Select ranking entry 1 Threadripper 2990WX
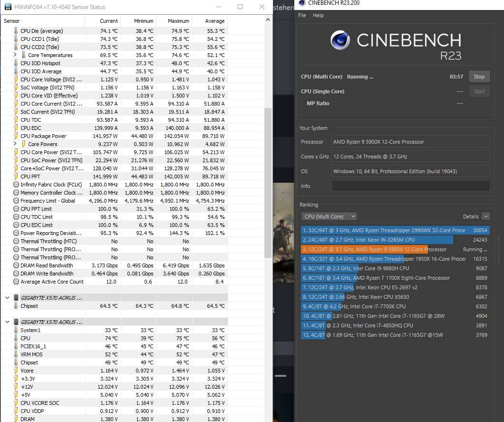 pos(396,230)
